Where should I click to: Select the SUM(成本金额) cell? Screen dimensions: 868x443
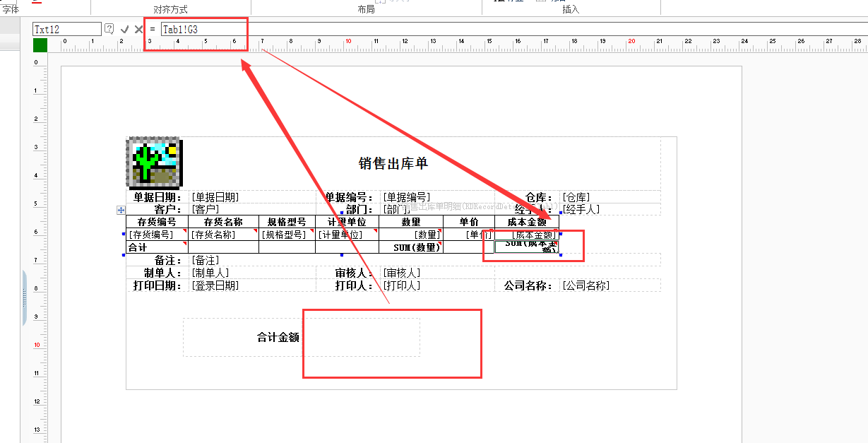point(527,247)
